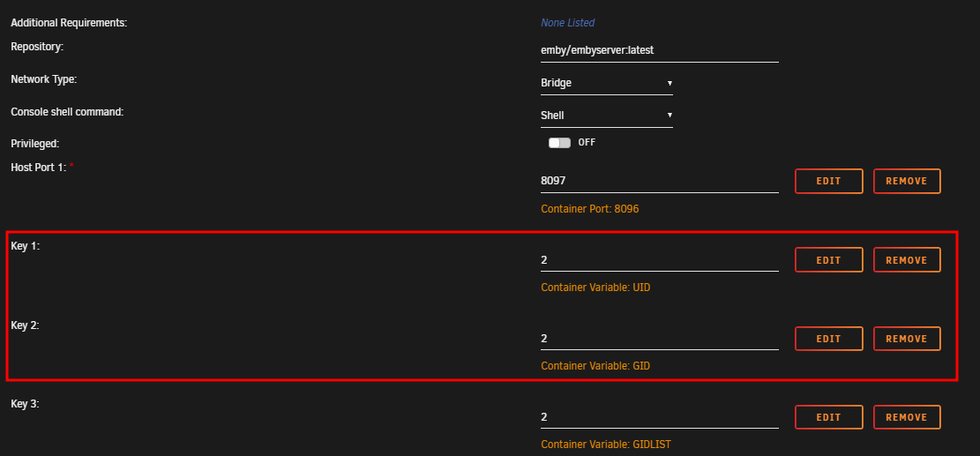Expand the Console shell command dropdown
This screenshot has height=456, width=980.
(x=606, y=116)
